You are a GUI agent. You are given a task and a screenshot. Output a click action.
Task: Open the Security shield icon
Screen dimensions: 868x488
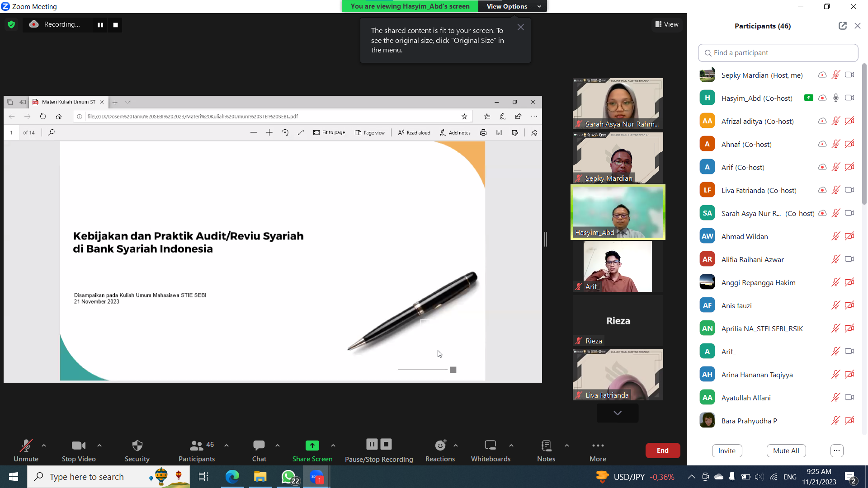coord(137,446)
